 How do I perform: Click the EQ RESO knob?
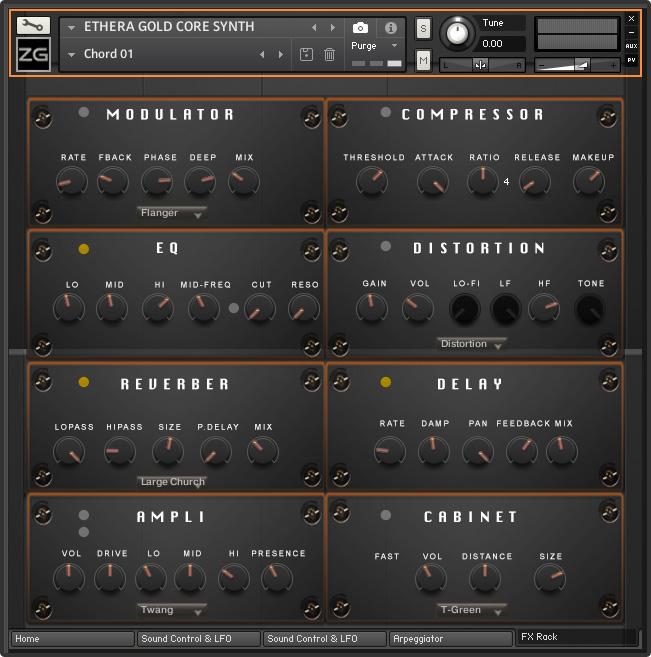click(304, 309)
